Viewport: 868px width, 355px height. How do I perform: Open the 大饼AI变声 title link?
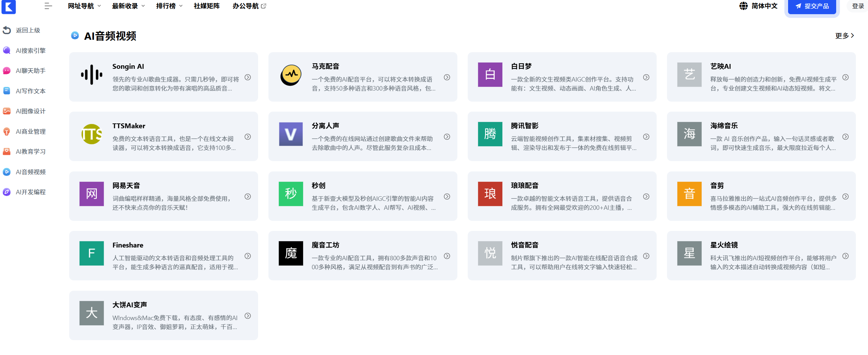click(129, 305)
